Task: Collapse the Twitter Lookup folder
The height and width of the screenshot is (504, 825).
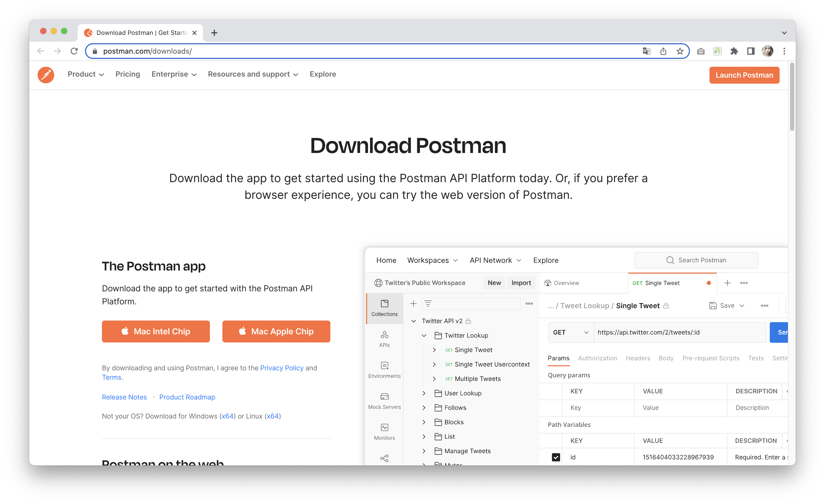Action: click(x=424, y=335)
